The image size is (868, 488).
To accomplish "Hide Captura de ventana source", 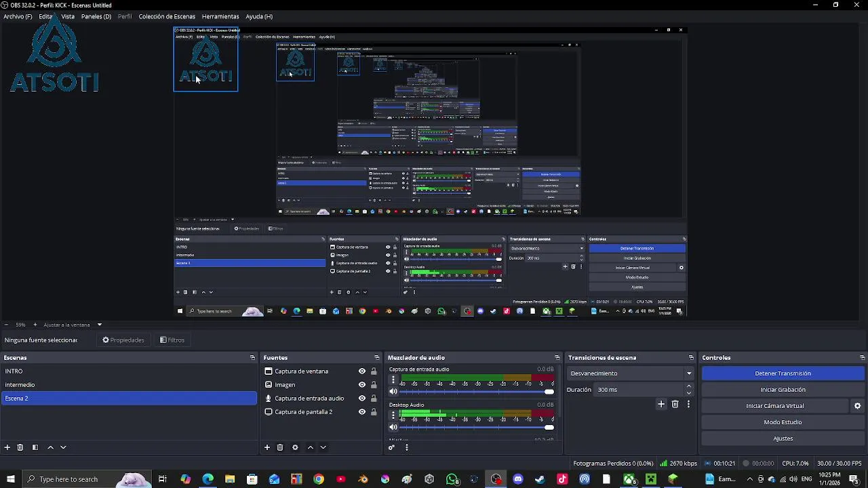I will tap(362, 371).
